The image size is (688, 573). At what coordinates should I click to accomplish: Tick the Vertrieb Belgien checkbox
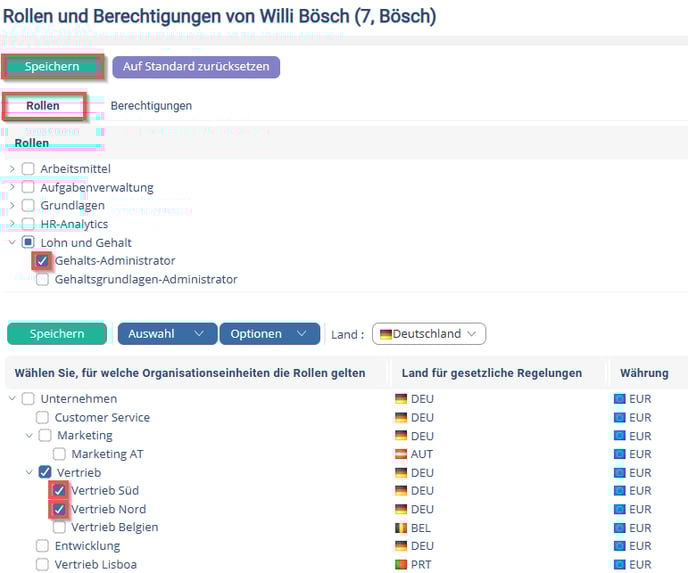60,527
